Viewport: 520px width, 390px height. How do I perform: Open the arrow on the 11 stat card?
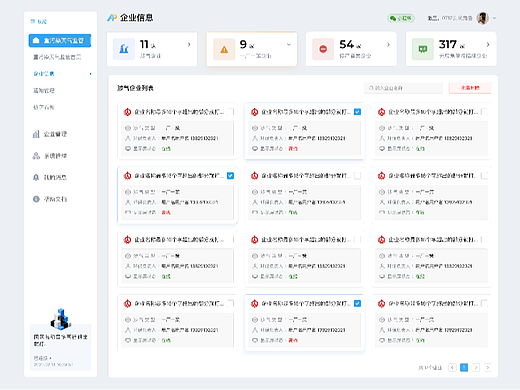point(189,44)
